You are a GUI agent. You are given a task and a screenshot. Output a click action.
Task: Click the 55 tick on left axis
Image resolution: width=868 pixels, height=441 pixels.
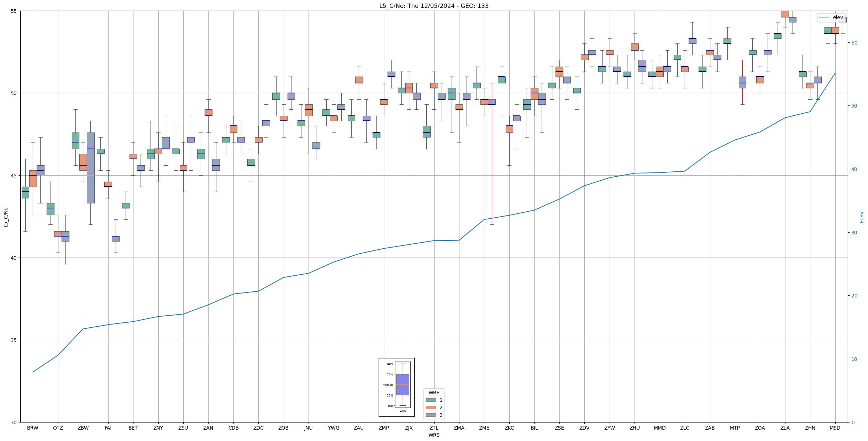pos(14,11)
